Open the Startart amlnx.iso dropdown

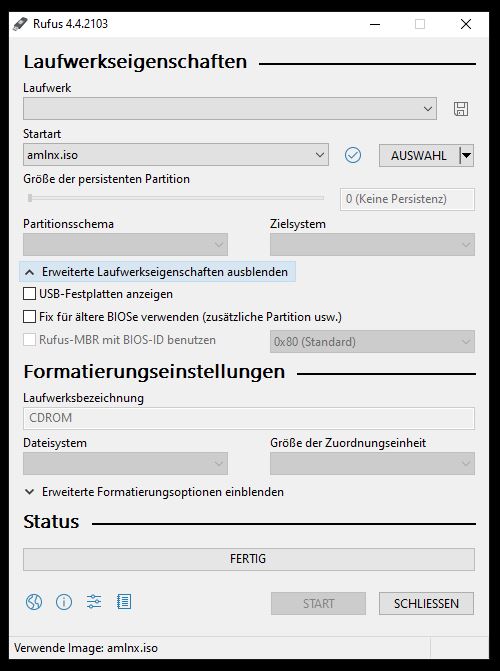click(x=176, y=155)
